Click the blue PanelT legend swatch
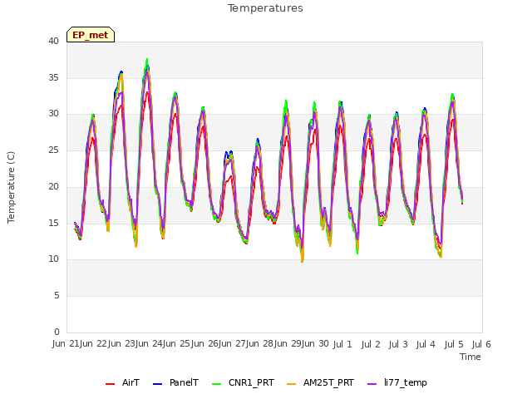The height and width of the screenshot is (399, 532). pos(157,384)
